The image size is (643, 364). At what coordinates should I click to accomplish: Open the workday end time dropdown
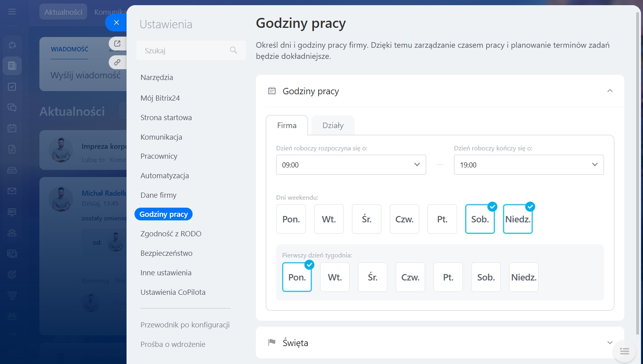click(x=529, y=165)
